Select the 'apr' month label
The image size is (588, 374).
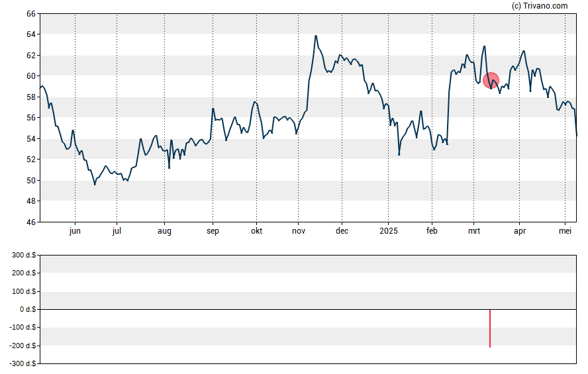click(x=520, y=231)
